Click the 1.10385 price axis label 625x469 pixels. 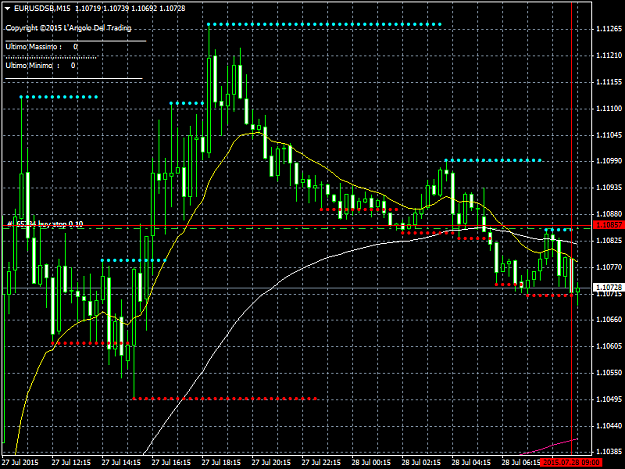pos(609,451)
